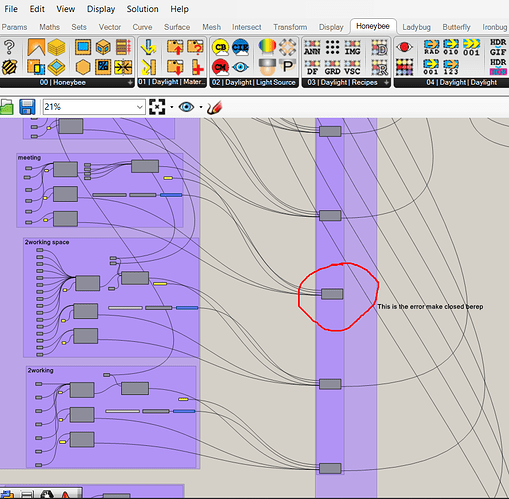Open the zoom percentage dropdown arrow
Screen dimensions: 509x499
140,107
